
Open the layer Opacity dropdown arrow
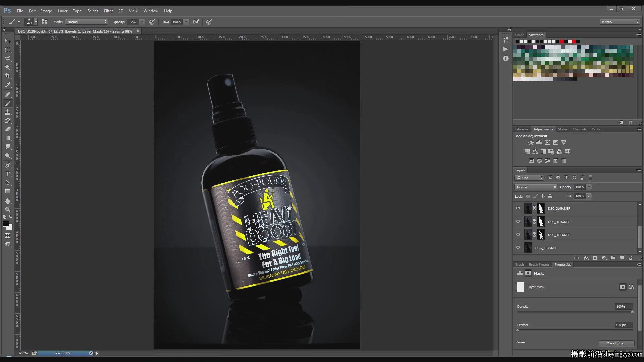[x=589, y=187]
